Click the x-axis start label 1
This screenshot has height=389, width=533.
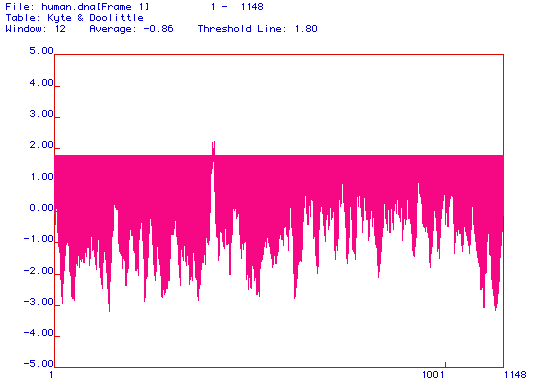(x=51, y=375)
